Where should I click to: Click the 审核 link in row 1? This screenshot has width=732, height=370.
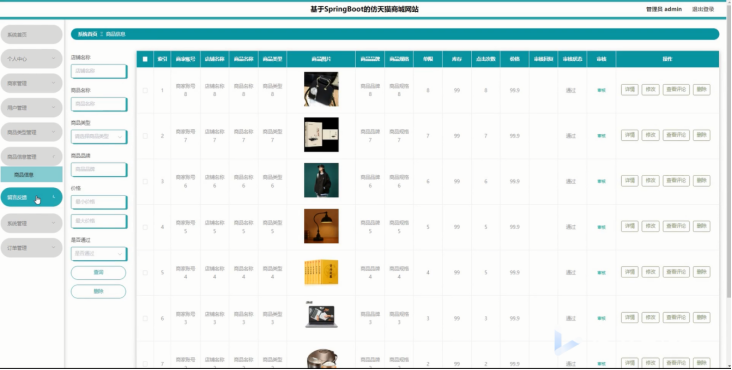(x=601, y=91)
